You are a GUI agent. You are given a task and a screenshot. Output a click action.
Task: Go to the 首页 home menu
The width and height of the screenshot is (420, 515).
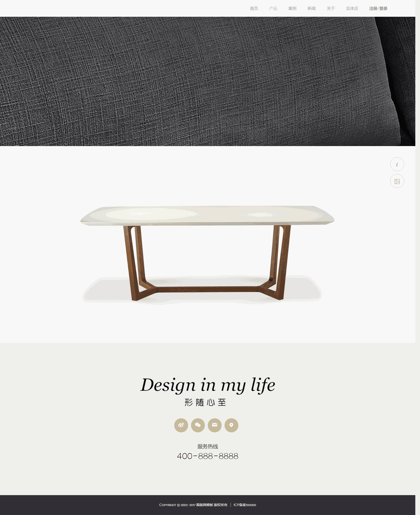pyautogui.click(x=254, y=8)
